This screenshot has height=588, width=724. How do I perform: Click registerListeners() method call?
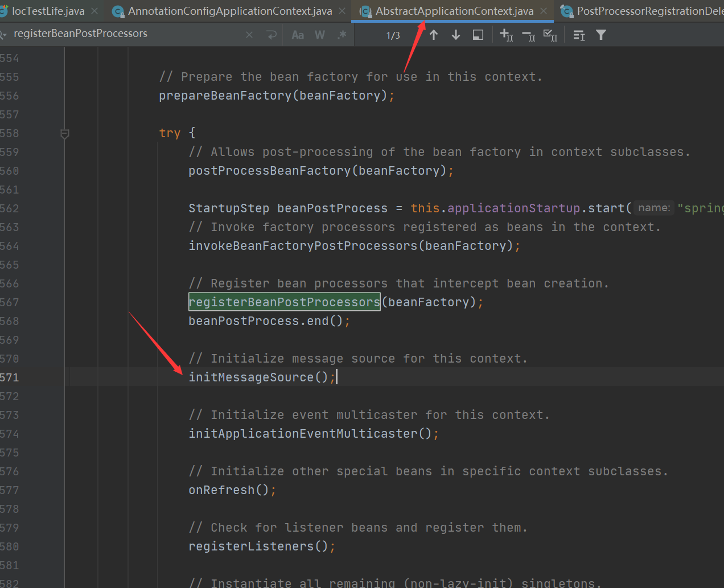pyautogui.click(x=262, y=546)
